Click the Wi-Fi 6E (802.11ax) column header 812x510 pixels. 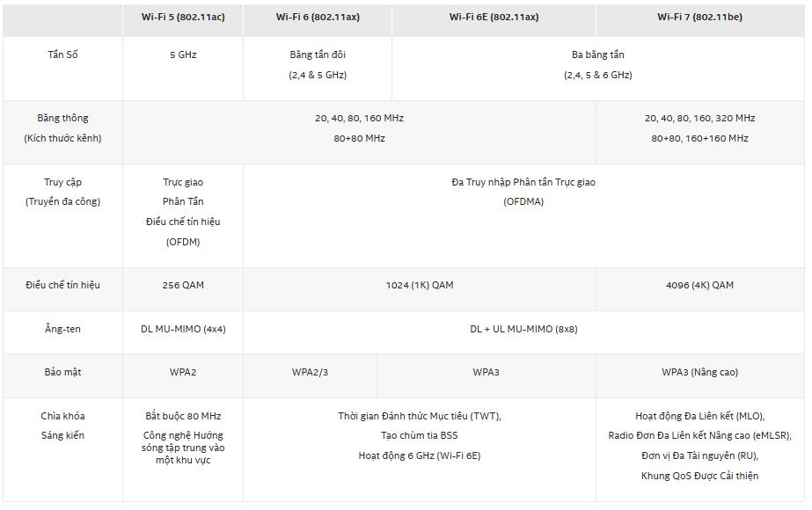494,18
